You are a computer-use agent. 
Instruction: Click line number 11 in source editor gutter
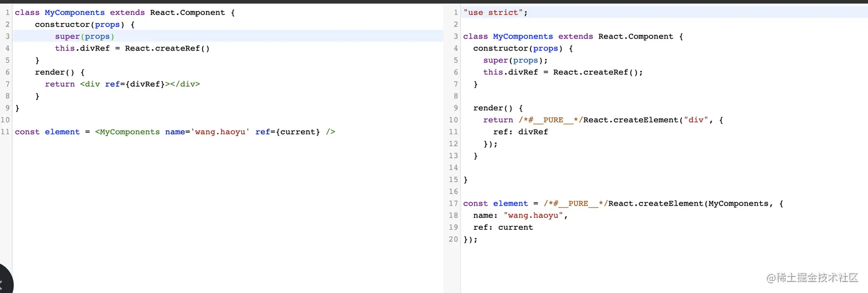tap(5, 132)
